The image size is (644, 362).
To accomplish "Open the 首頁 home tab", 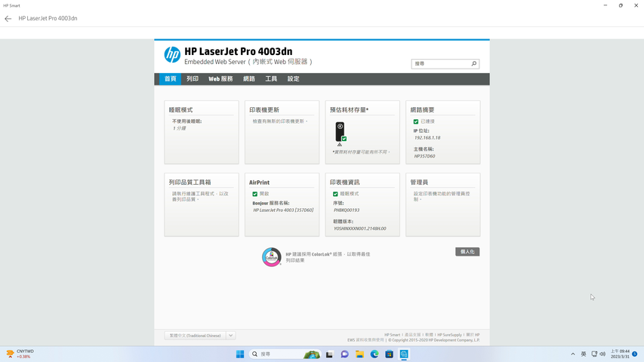I will [x=170, y=78].
